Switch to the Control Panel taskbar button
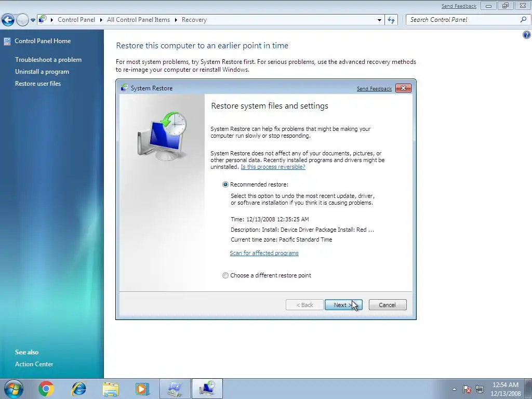 pyautogui.click(x=175, y=389)
